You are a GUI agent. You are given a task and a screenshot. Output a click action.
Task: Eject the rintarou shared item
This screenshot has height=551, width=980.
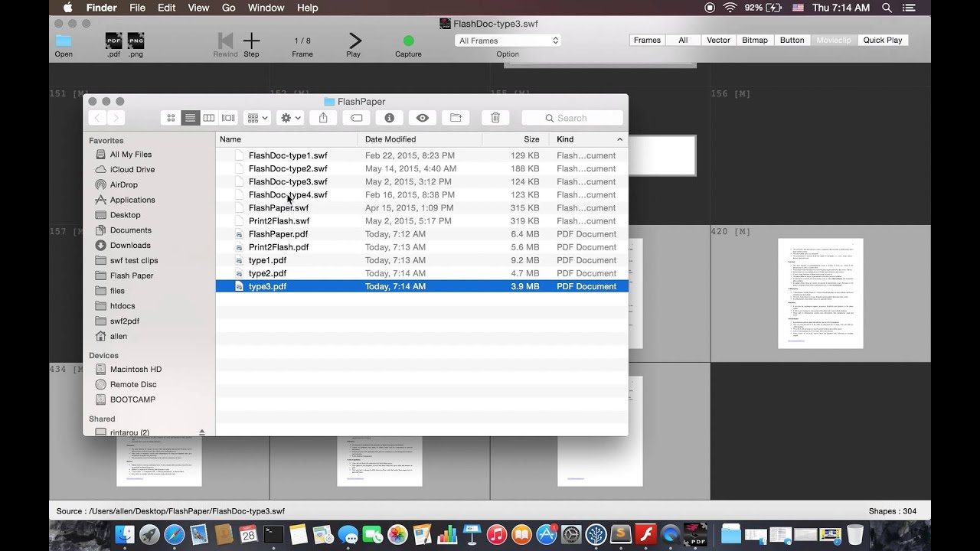click(202, 432)
